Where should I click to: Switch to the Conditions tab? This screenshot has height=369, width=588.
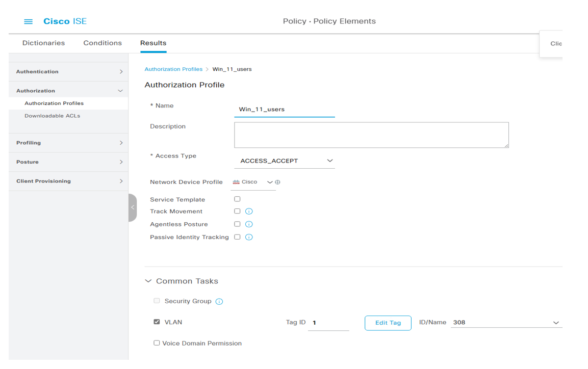102,43
